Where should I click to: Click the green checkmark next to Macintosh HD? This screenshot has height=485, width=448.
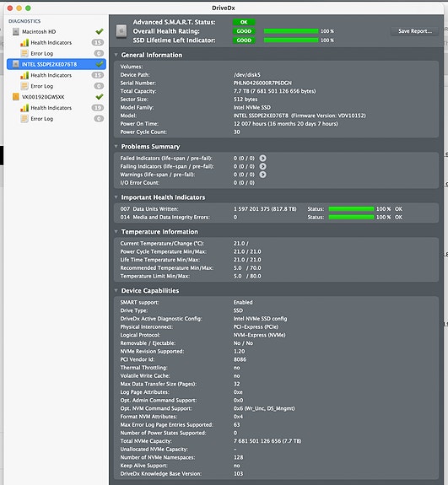pyautogui.click(x=100, y=31)
